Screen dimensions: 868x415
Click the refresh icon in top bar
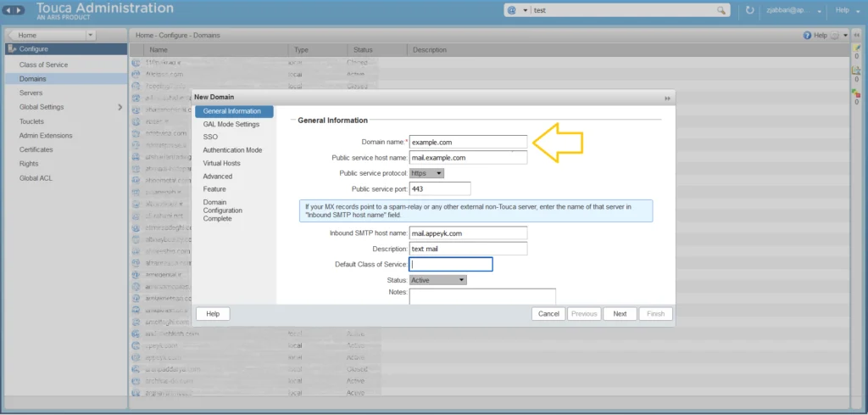750,10
